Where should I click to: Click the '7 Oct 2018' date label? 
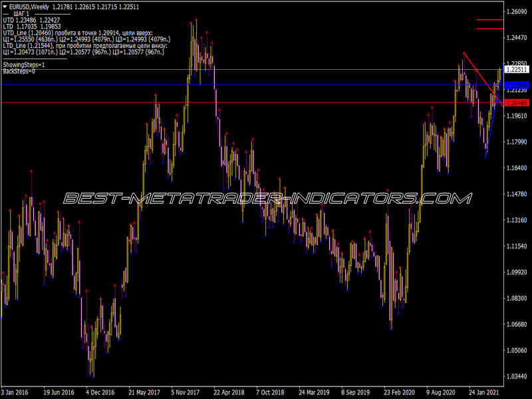pyautogui.click(x=271, y=392)
